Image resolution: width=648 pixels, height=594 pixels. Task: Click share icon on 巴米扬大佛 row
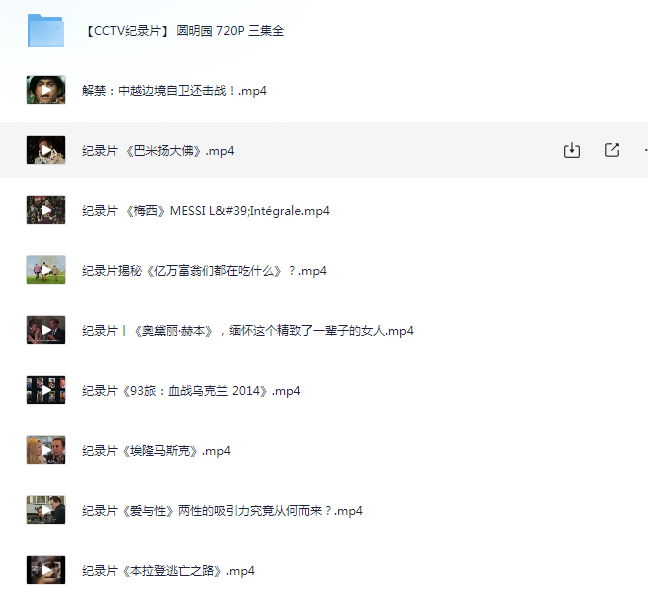612,150
